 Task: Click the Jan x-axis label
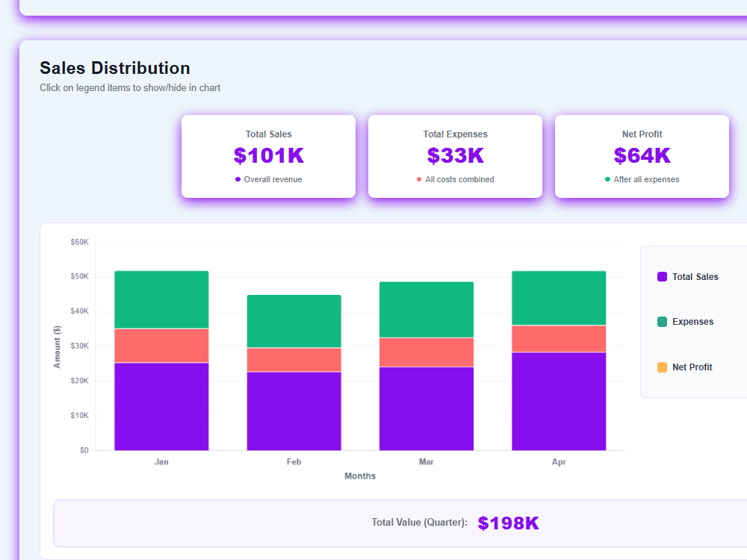[x=161, y=462]
